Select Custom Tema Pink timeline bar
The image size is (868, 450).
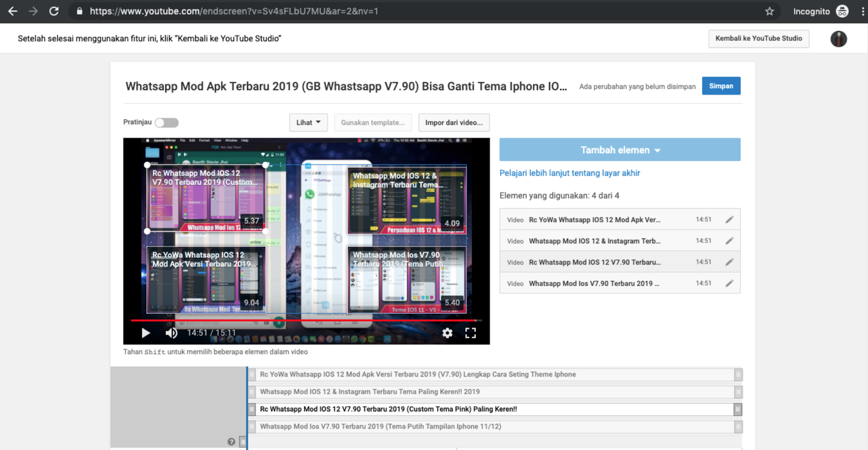tap(495, 409)
